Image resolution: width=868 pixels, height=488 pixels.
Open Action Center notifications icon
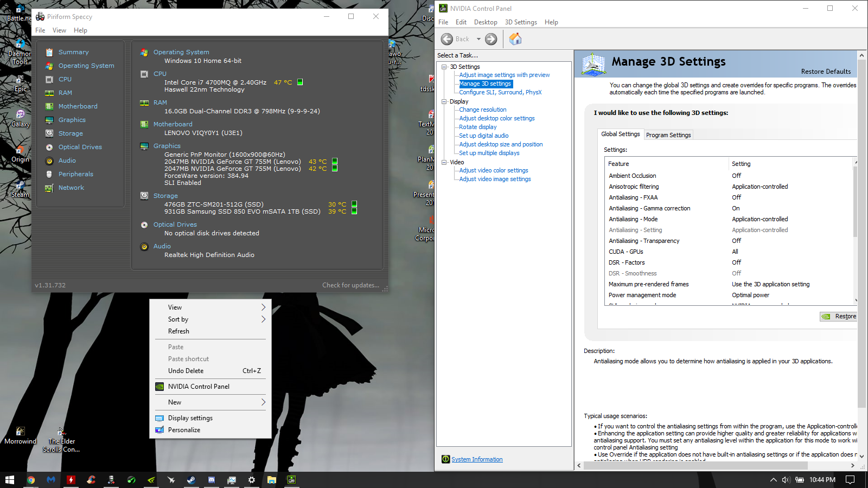[x=850, y=480]
